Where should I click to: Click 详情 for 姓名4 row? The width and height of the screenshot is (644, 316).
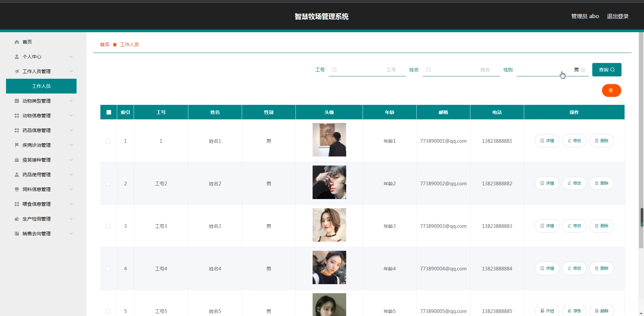(547, 268)
